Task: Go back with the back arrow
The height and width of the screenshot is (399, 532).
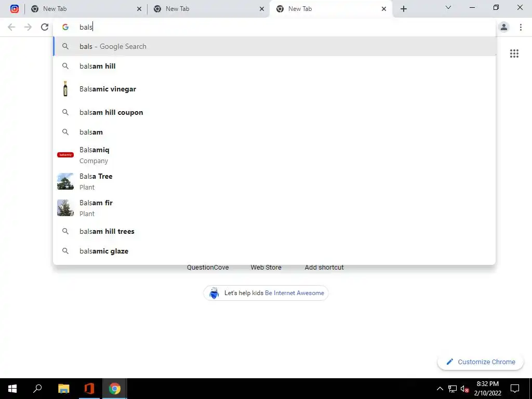Action: 11,27
